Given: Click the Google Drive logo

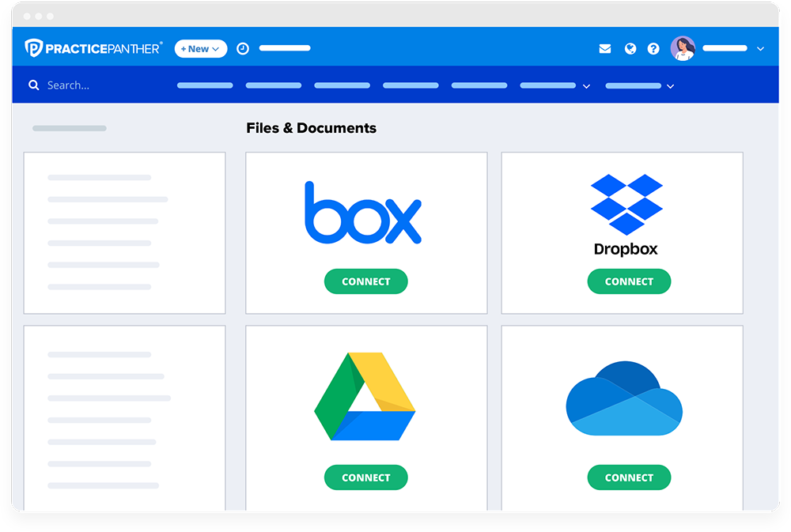Looking at the screenshot, I should click(x=365, y=397).
